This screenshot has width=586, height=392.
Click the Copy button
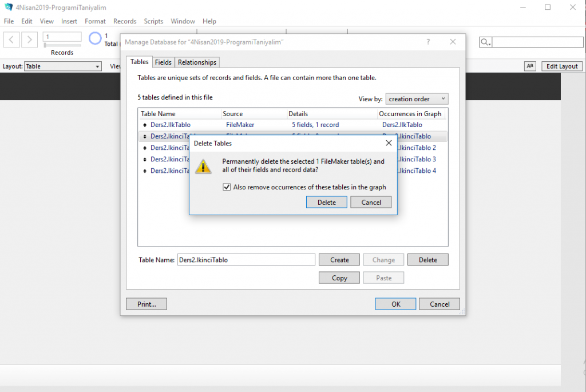point(339,278)
